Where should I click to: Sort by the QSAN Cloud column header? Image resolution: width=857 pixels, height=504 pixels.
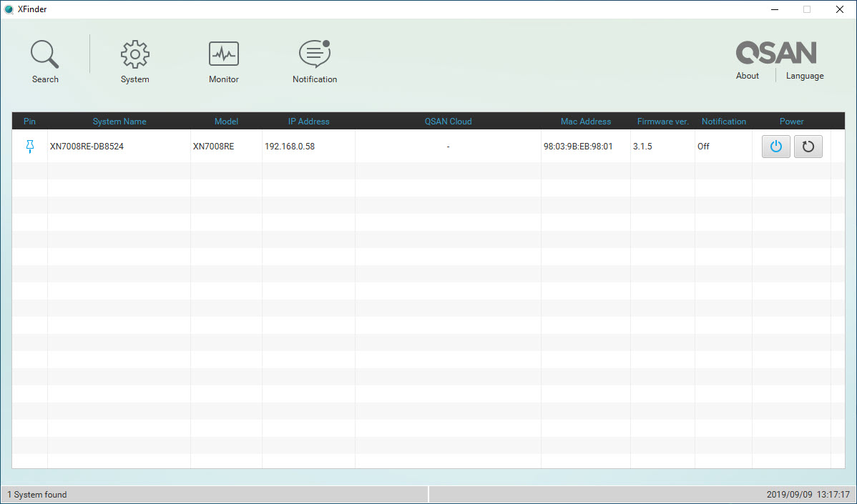[449, 122]
